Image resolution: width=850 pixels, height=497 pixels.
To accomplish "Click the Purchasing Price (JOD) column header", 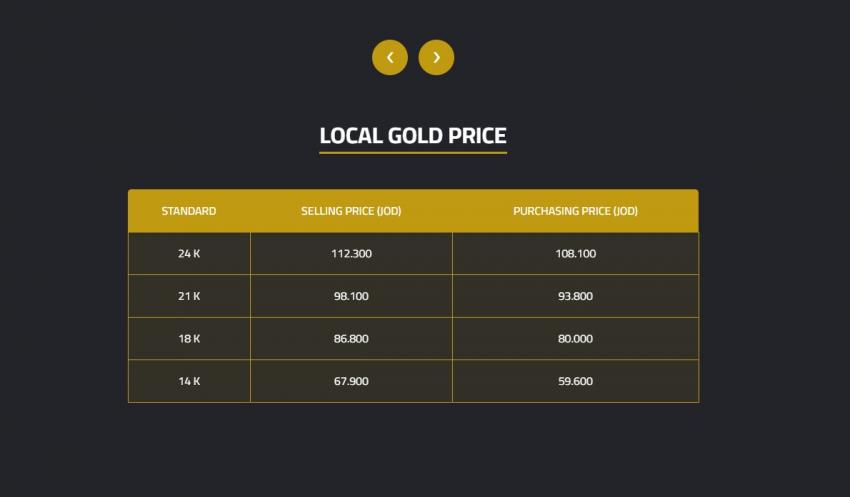I will 575,211.
